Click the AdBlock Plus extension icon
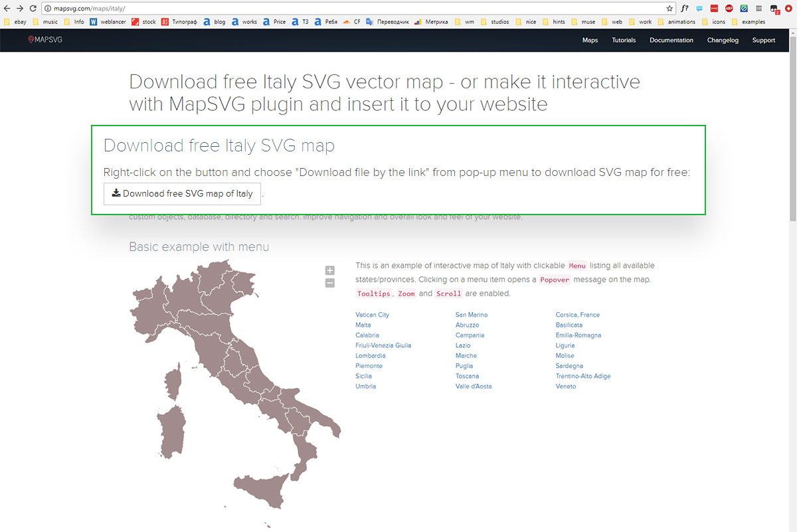Viewport: 797px width, 532px height. click(729, 9)
